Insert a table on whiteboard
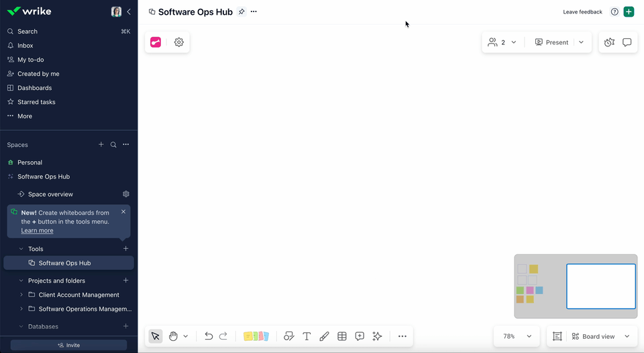 pyautogui.click(x=341, y=336)
